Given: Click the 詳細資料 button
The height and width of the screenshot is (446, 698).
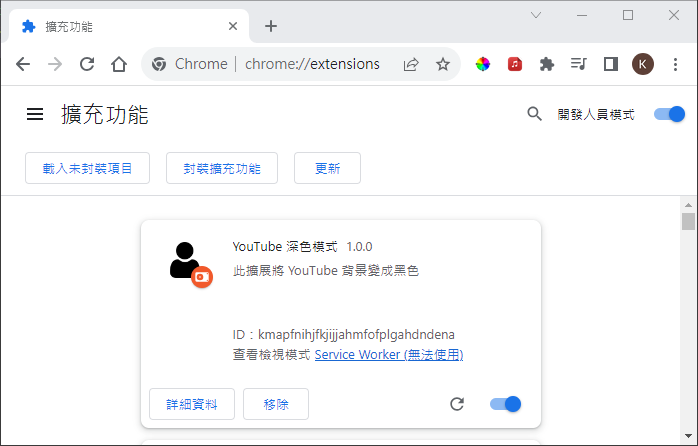Looking at the screenshot, I should click(191, 404).
